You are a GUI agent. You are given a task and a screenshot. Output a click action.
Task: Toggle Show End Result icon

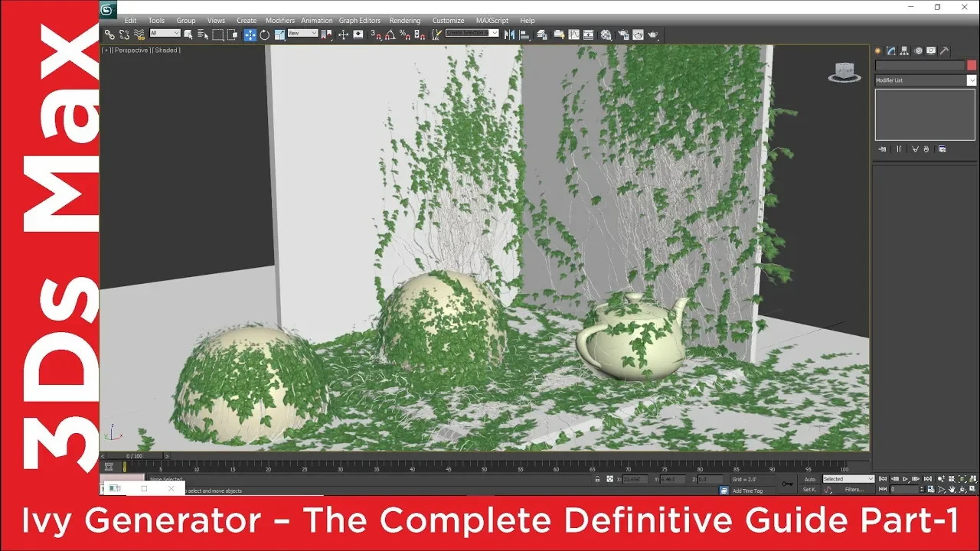coord(899,149)
